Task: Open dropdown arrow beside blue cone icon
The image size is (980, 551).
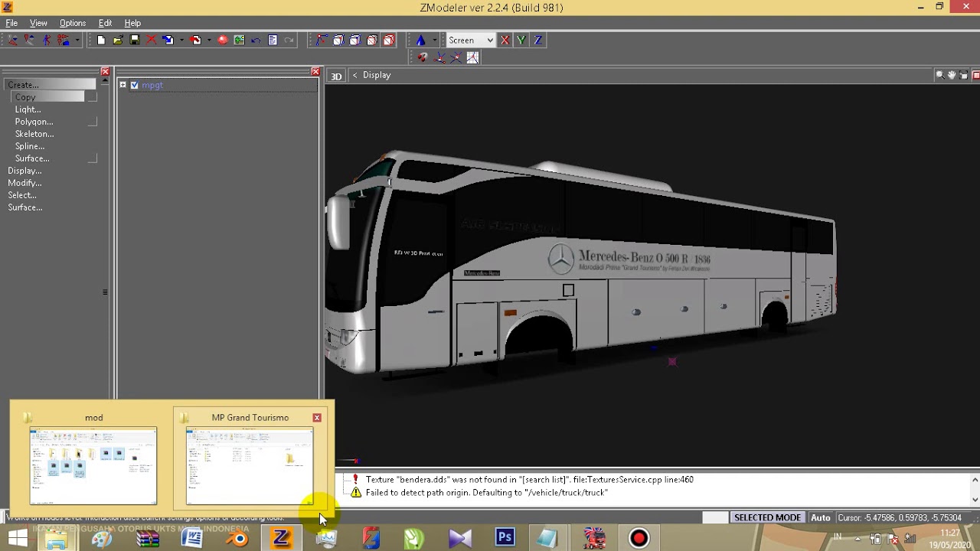Action: [x=434, y=40]
